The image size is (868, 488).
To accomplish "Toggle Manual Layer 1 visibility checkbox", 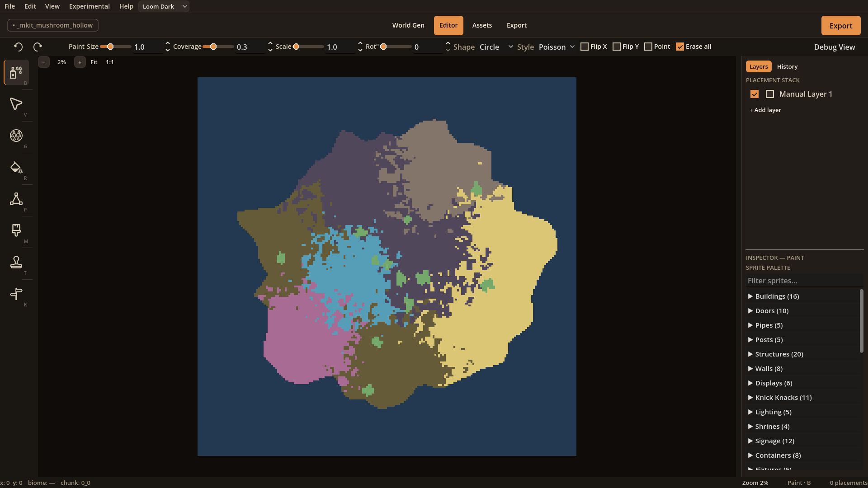I will tap(755, 94).
